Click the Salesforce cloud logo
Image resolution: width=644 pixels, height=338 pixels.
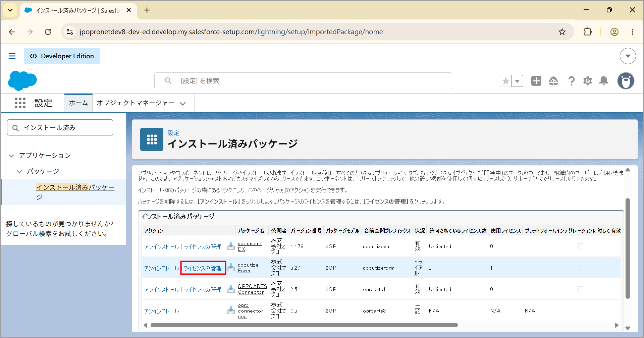click(22, 81)
